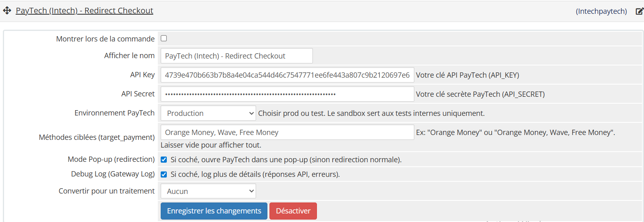Enable the Montrer lors de la commande checkbox
The image size is (644, 222).
point(164,38)
